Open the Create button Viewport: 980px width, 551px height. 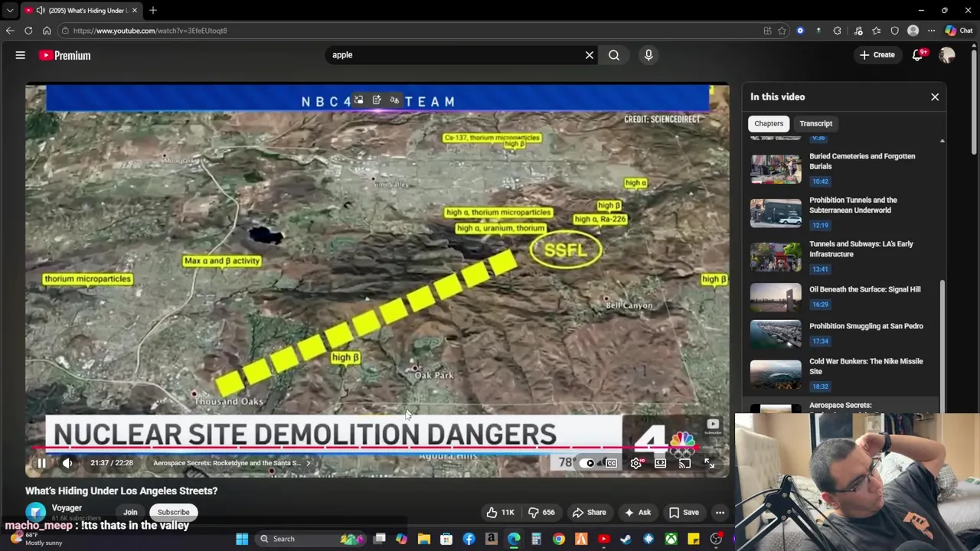tap(877, 55)
